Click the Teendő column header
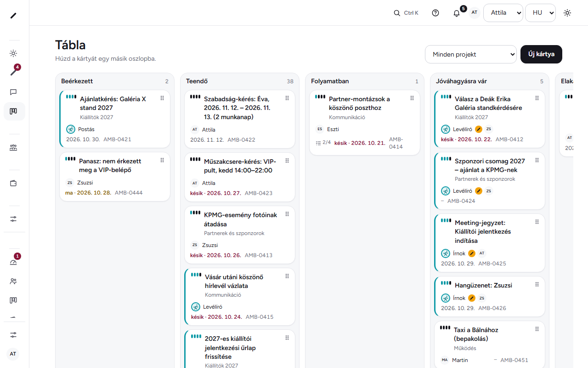This screenshot has height=368, width=588. coord(197,81)
